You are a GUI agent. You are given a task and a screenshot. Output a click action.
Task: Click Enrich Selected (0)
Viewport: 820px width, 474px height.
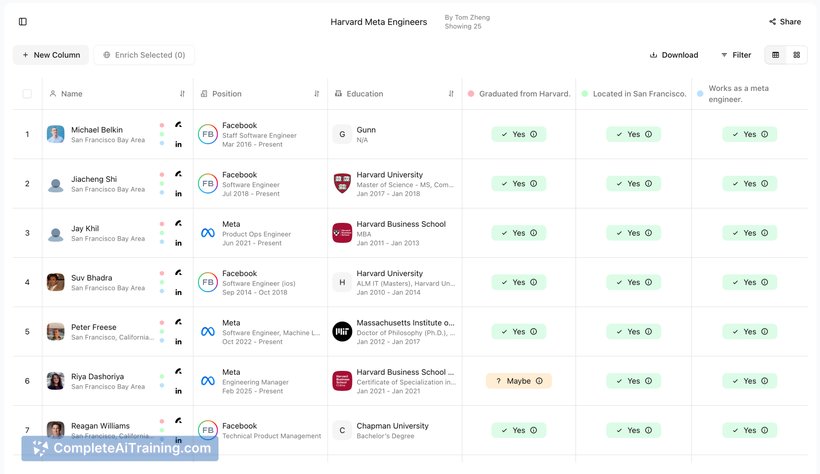(144, 55)
